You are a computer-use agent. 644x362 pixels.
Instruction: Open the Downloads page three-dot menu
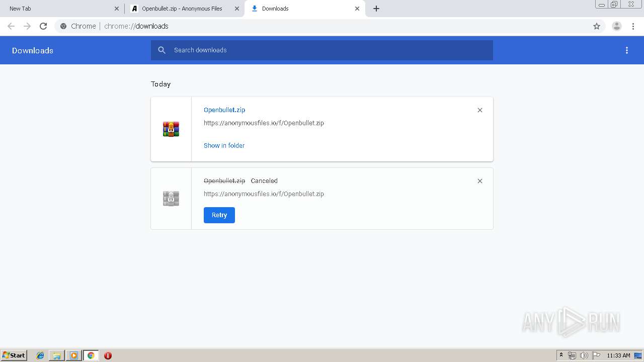point(627,50)
